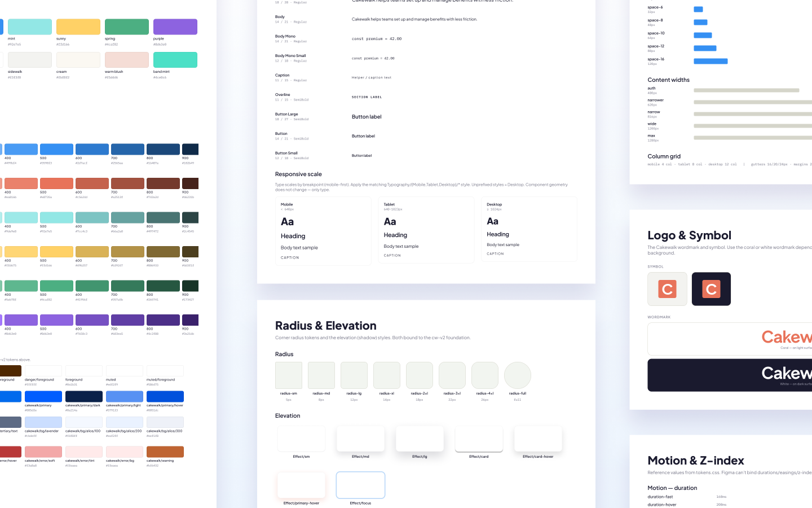Click the 'Content widths' heading
Viewport: 812px width, 508px height.
pos(668,80)
